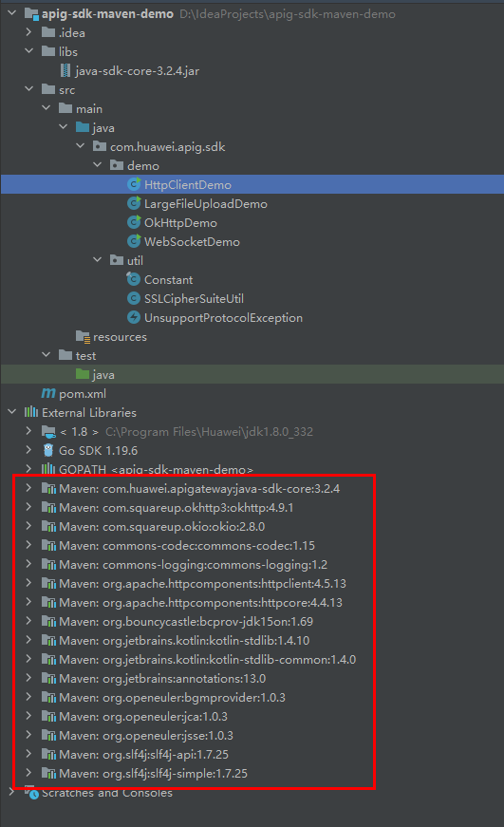The height and width of the screenshot is (827, 504).
Task: Select the WebSocketDemo class
Action: coord(192,241)
